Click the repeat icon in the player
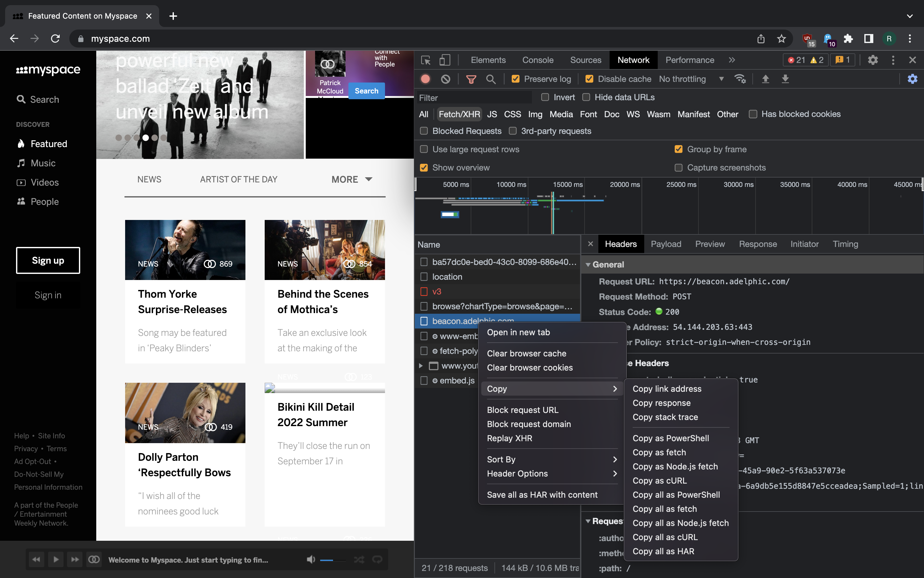Screen dimensions: 924x578 [x=377, y=560]
